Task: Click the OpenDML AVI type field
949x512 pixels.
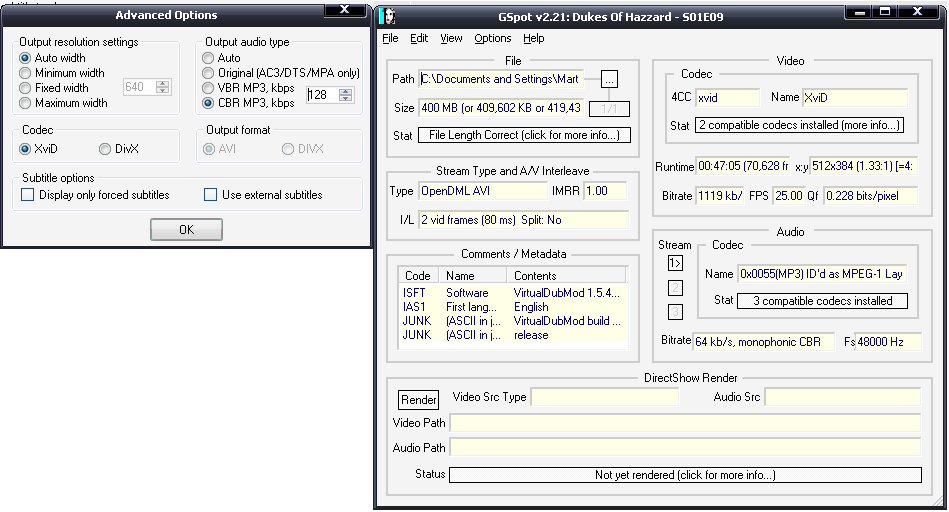Action: [x=482, y=191]
